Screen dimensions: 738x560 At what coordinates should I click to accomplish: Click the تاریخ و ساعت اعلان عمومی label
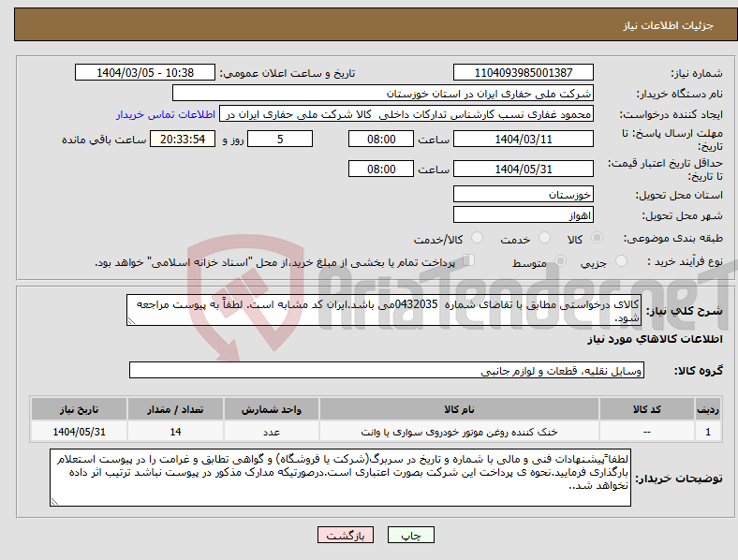288,73
